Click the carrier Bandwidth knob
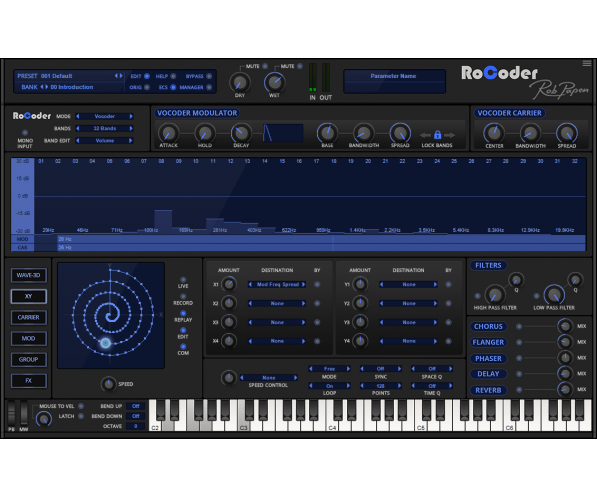 pos(530,133)
